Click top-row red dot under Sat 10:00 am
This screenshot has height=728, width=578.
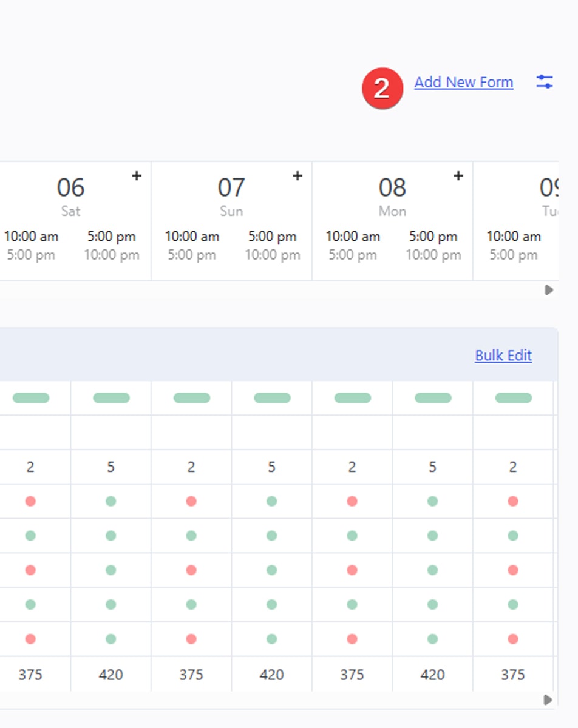[x=30, y=501]
